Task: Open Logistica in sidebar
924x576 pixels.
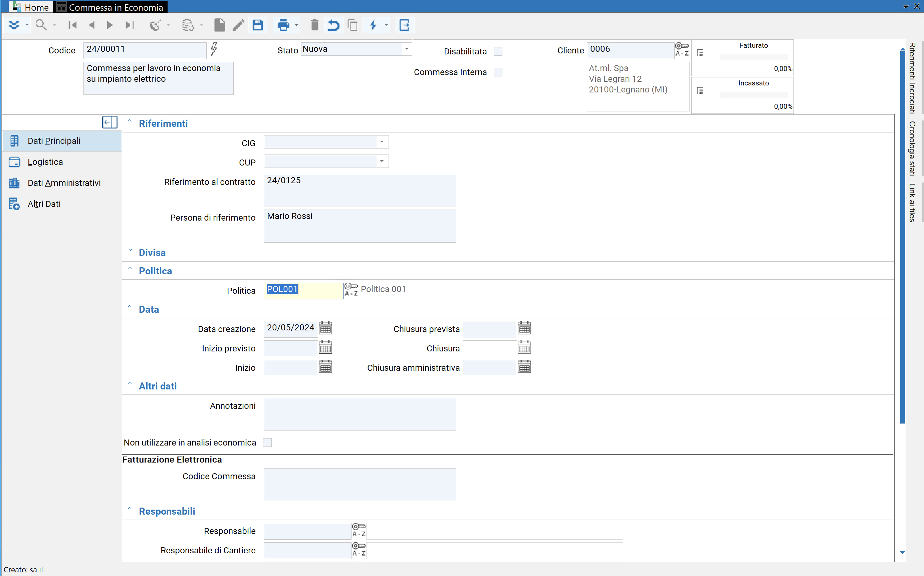Action: pyautogui.click(x=62, y=162)
